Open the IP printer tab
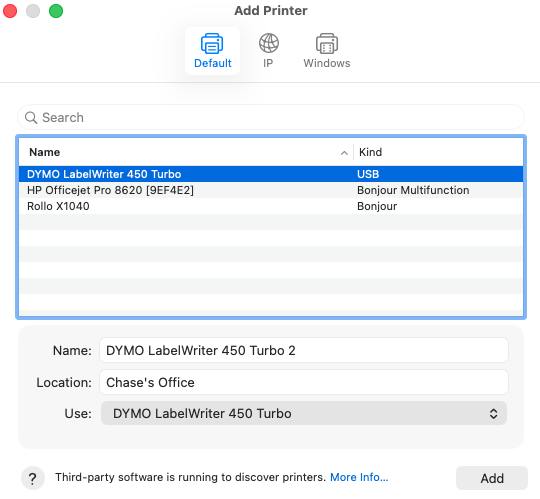 click(268, 51)
